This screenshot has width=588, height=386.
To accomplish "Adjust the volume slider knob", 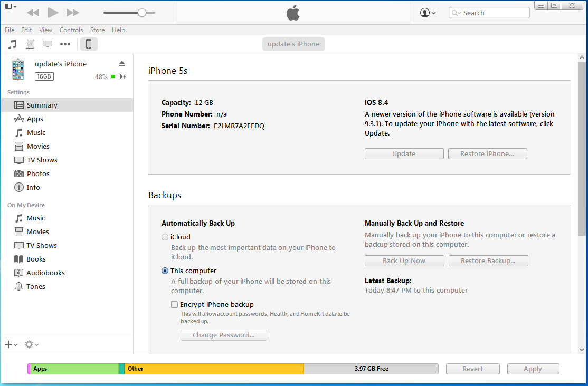I will pos(142,13).
